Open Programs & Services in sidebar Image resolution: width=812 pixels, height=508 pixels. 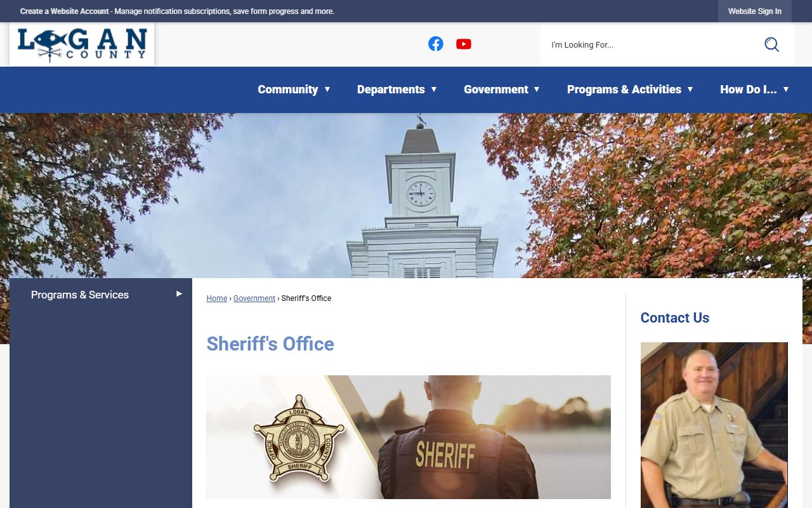click(80, 295)
